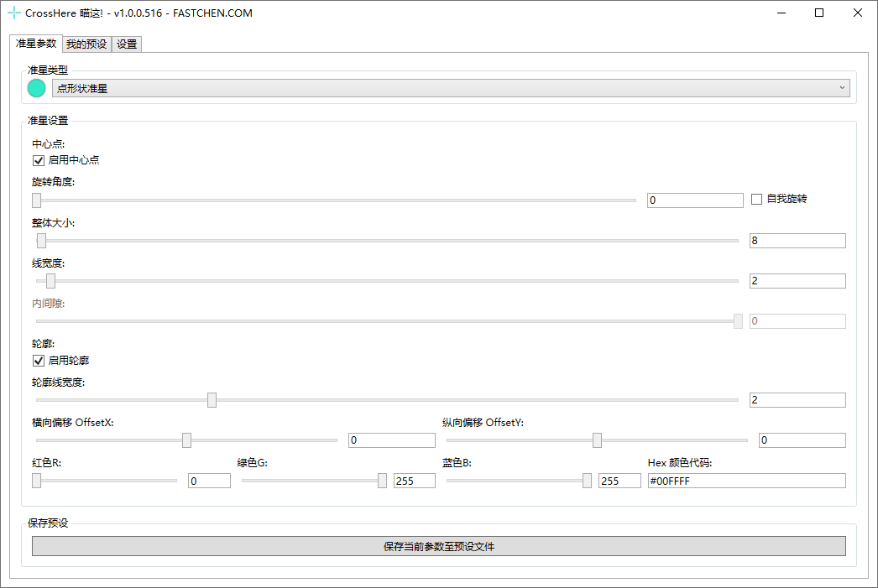The image size is (878, 588).
Task: Switch to the 准星参数 tab
Action: pos(36,44)
